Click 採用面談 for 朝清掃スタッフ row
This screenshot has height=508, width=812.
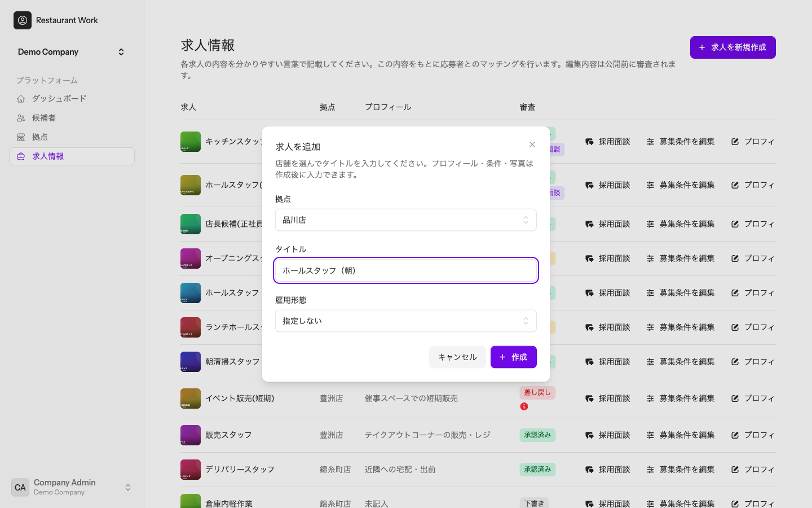(607, 362)
